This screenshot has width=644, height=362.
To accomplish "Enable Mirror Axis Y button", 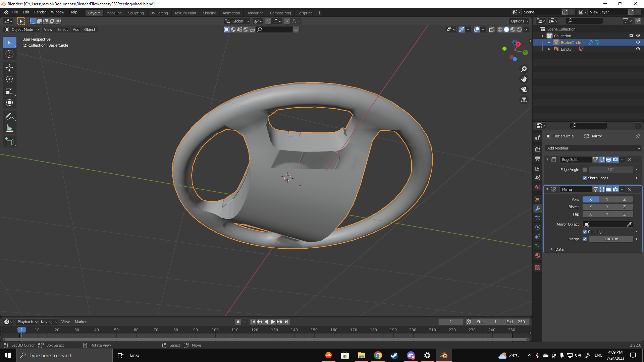I will click(607, 199).
